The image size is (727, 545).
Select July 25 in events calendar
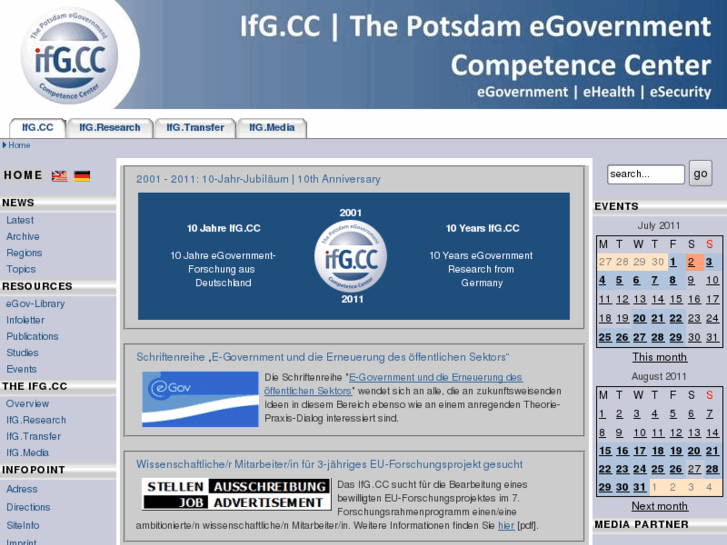(605, 337)
